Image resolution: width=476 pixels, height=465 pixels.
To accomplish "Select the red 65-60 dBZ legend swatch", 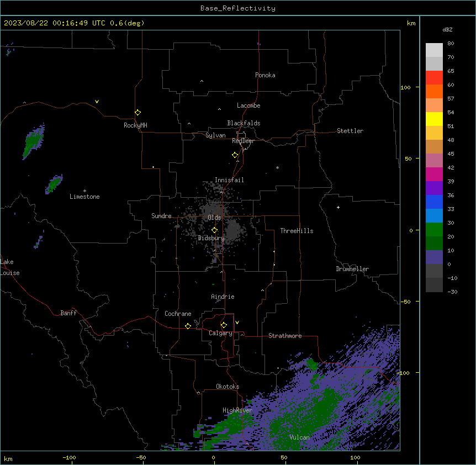I will tap(434, 77).
